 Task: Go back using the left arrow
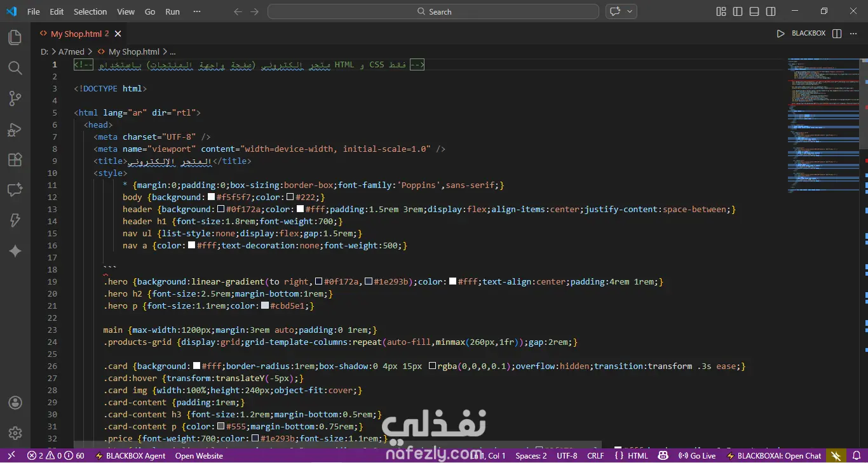238,11
